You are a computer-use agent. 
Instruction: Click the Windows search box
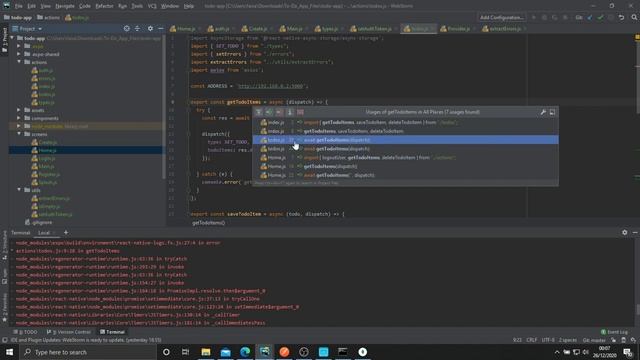tap(88, 352)
